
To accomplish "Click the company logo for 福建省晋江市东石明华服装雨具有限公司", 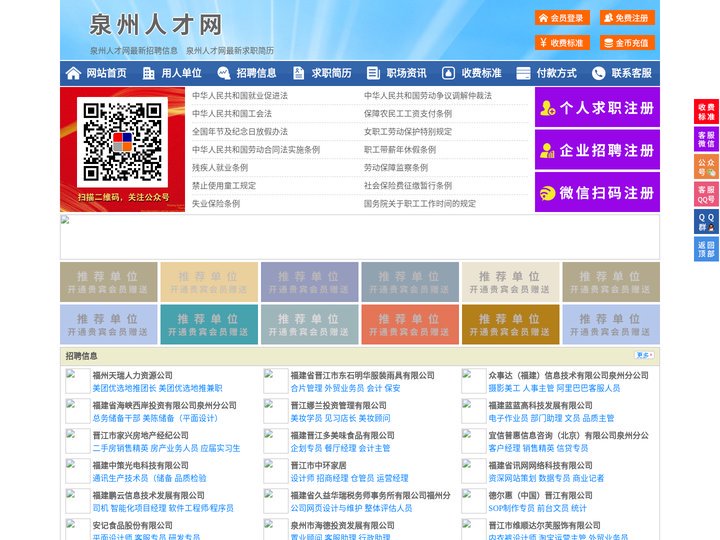I will tap(276, 381).
